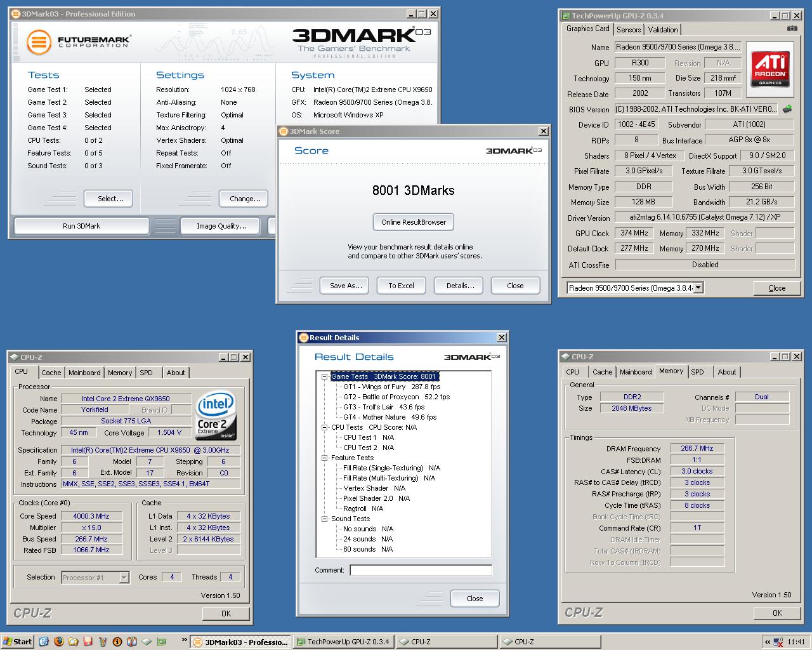Viewport: 812px width, 650px height.
Task: Click the Select... tests button
Action: tap(108, 199)
